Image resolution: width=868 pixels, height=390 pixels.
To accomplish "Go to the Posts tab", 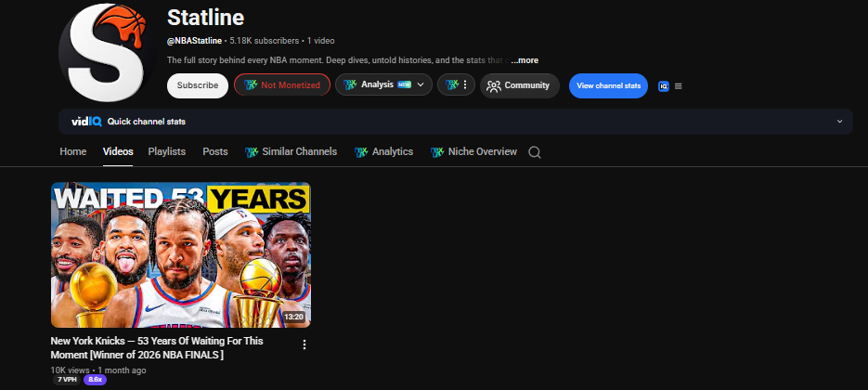I will tap(215, 151).
